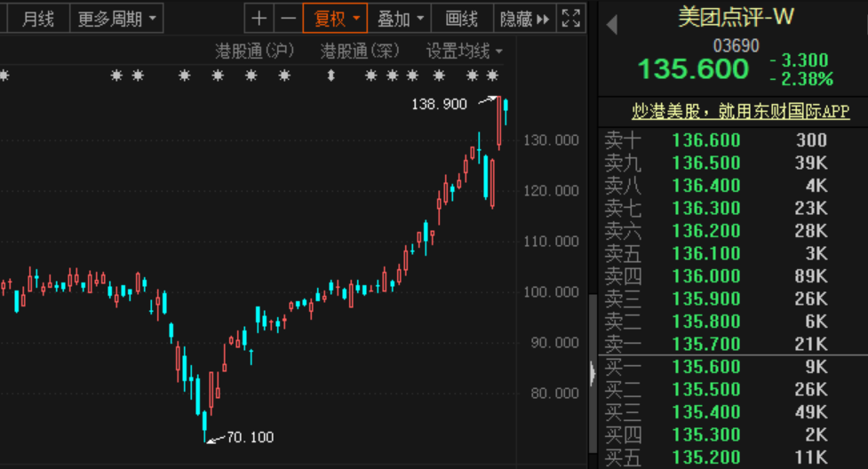The image size is (868, 469).
Task: Select 卖九 row at 136.500
Action: pyautogui.click(x=733, y=163)
